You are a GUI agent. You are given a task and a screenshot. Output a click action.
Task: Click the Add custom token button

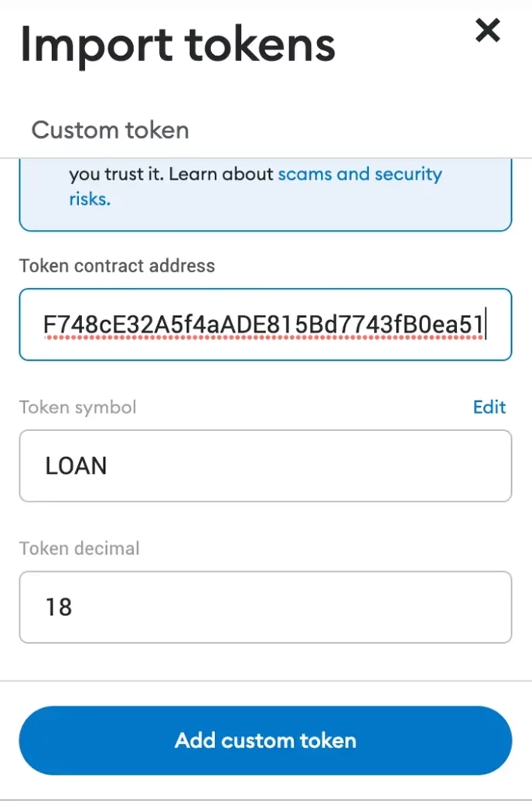(265, 740)
